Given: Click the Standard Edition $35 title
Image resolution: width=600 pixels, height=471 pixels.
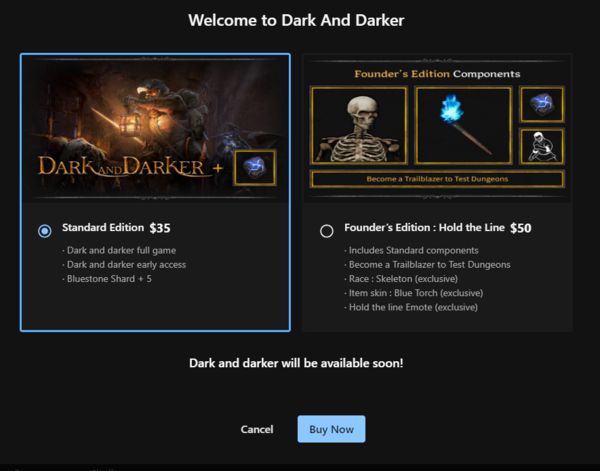Looking at the screenshot, I should coord(116,228).
